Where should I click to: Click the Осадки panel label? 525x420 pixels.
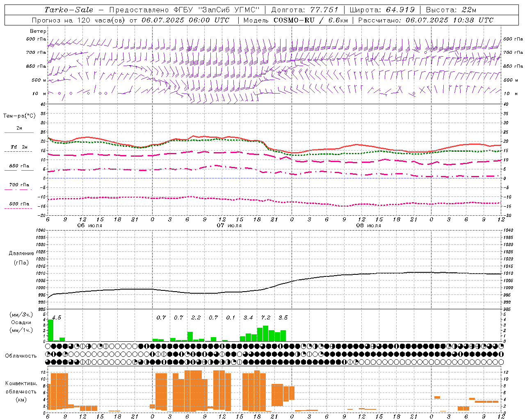pyautogui.click(x=21, y=322)
